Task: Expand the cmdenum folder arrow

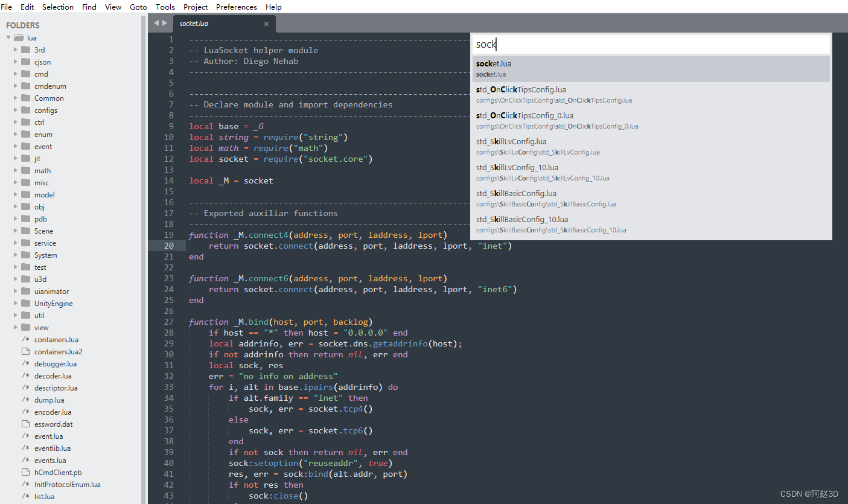Action: tap(16, 86)
